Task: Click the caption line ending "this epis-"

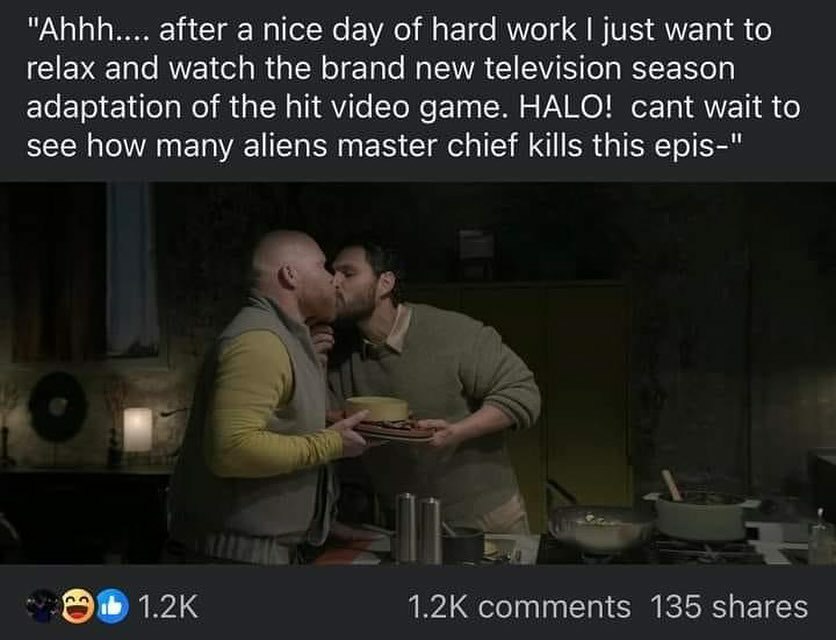Action: click(x=384, y=146)
